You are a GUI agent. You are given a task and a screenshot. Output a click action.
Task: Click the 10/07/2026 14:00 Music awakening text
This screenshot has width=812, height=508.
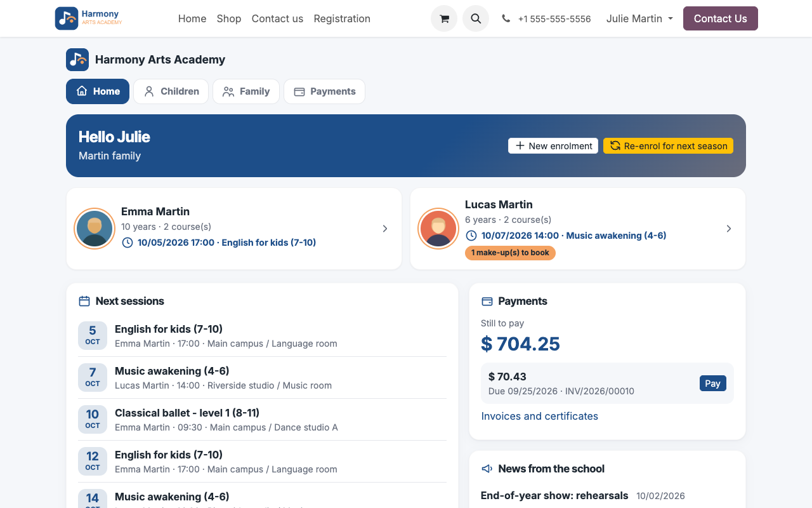click(573, 236)
